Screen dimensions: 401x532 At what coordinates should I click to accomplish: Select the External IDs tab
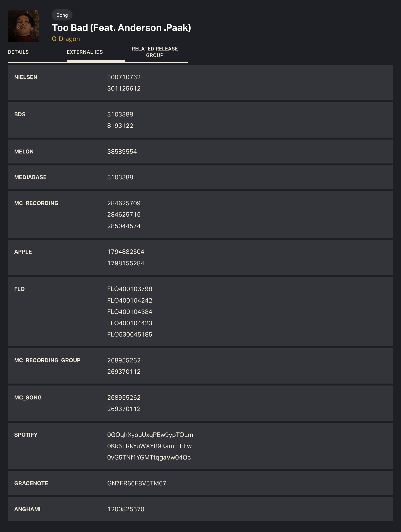(85, 52)
